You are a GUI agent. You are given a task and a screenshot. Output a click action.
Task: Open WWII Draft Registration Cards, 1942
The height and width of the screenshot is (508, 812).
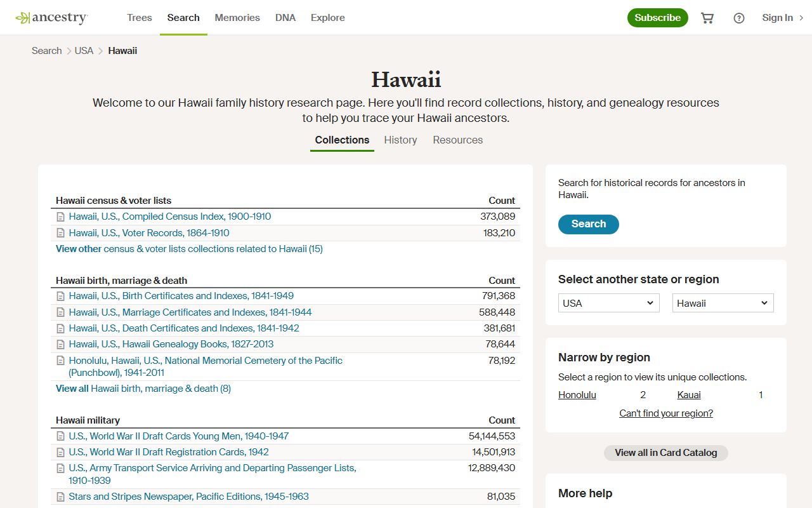[169, 452]
